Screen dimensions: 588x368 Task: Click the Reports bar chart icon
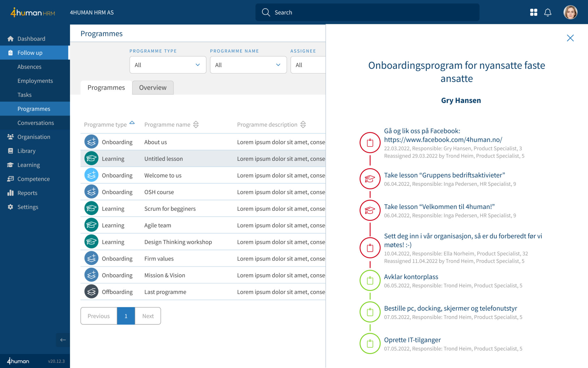(10, 193)
